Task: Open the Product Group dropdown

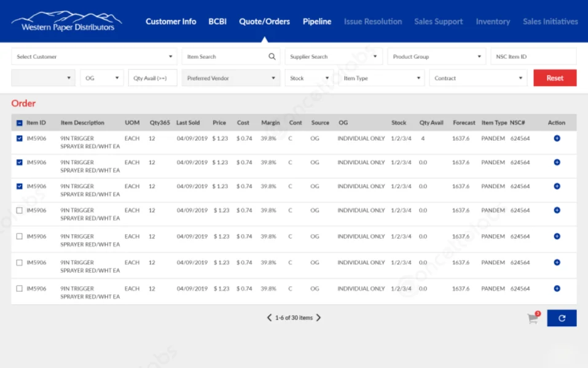Action: (436, 55)
